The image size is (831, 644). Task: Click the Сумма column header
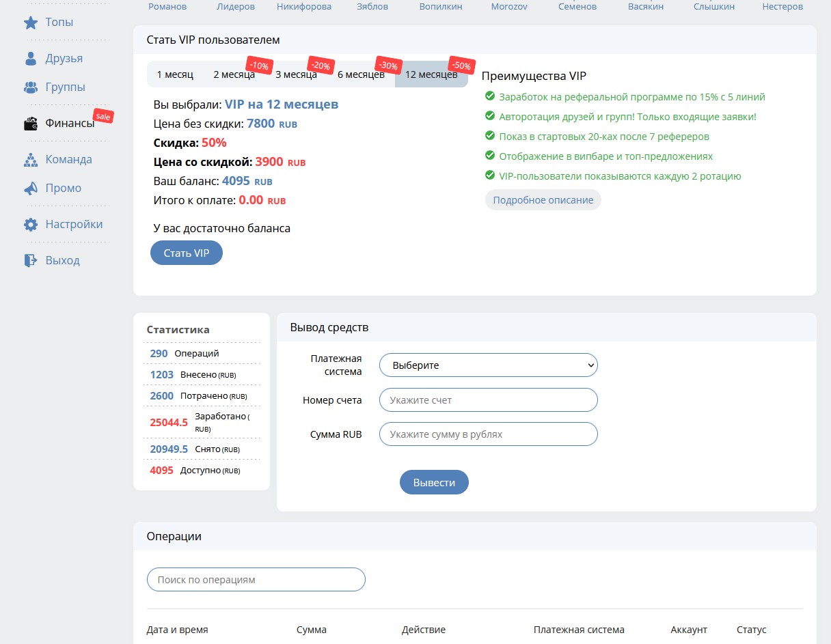(312, 630)
